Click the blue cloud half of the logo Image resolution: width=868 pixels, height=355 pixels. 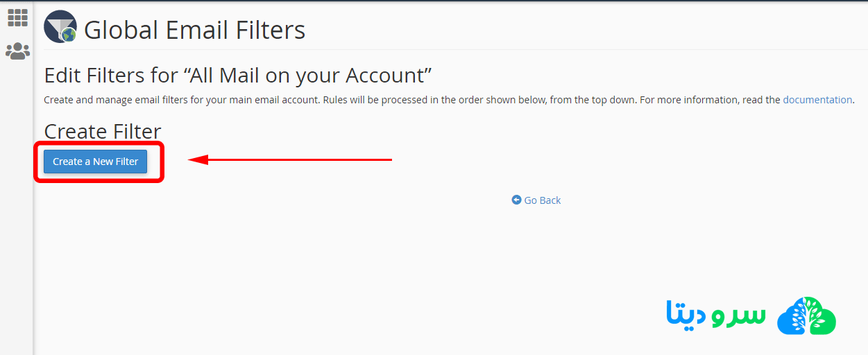point(792,320)
